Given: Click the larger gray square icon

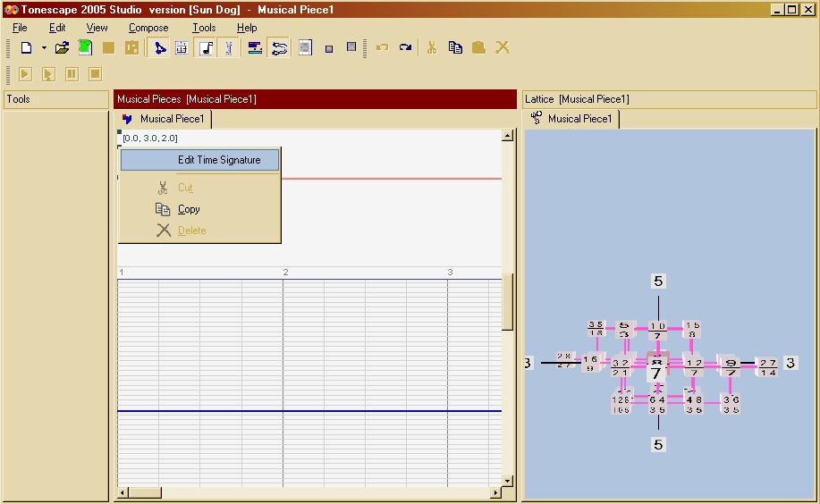Looking at the screenshot, I should coord(351,47).
